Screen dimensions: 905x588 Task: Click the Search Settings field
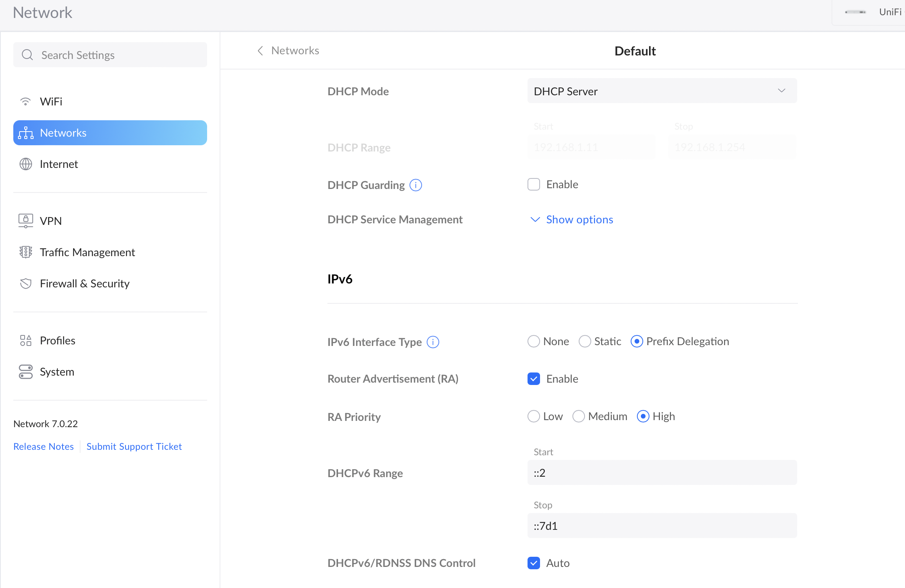pos(110,55)
